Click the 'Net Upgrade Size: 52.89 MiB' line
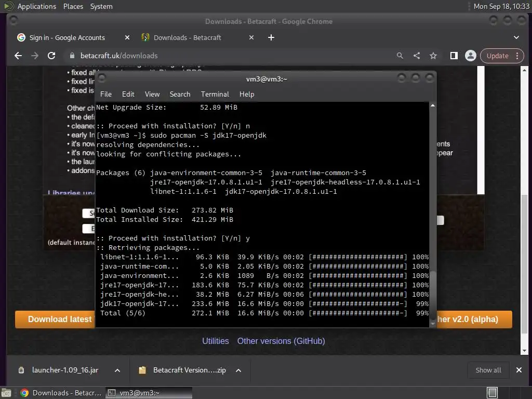This screenshot has height=399, width=532. pos(167,107)
